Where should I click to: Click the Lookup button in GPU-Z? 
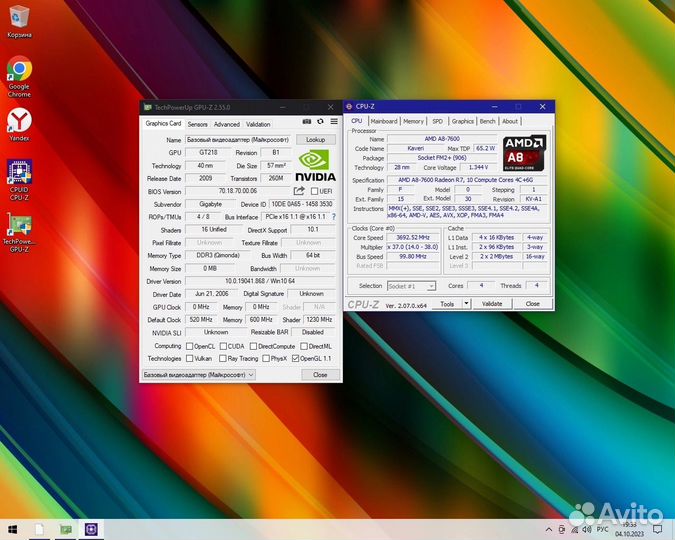(316, 140)
